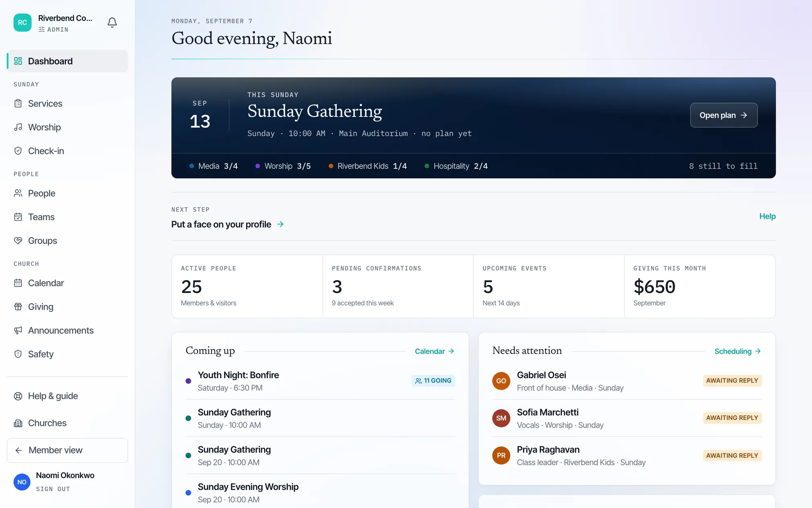Click the Media 3/4 team status
Viewport: 812px width, 508px height.
[213, 166]
